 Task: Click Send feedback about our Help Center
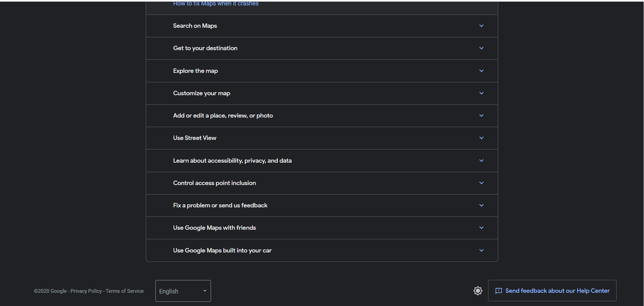pyautogui.click(x=552, y=291)
